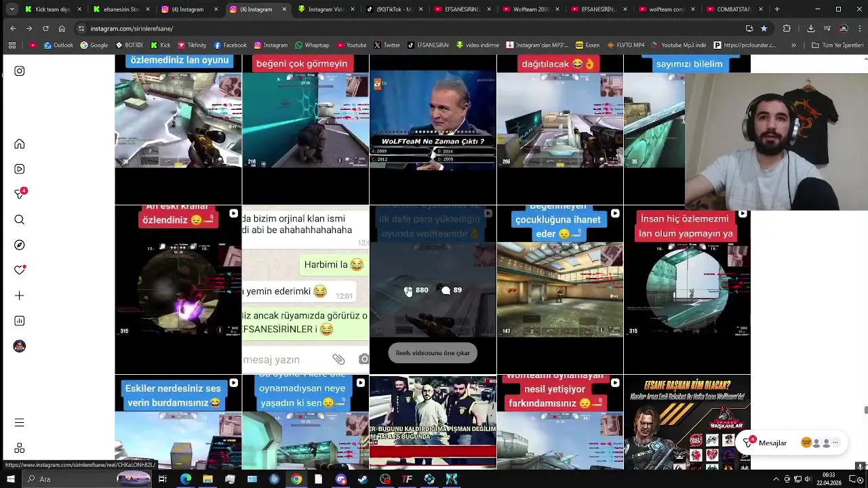This screenshot has height=488, width=868.
Task: Open WoLFTeaM Ne Zaman Çıktı reel
Action: click(x=433, y=129)
